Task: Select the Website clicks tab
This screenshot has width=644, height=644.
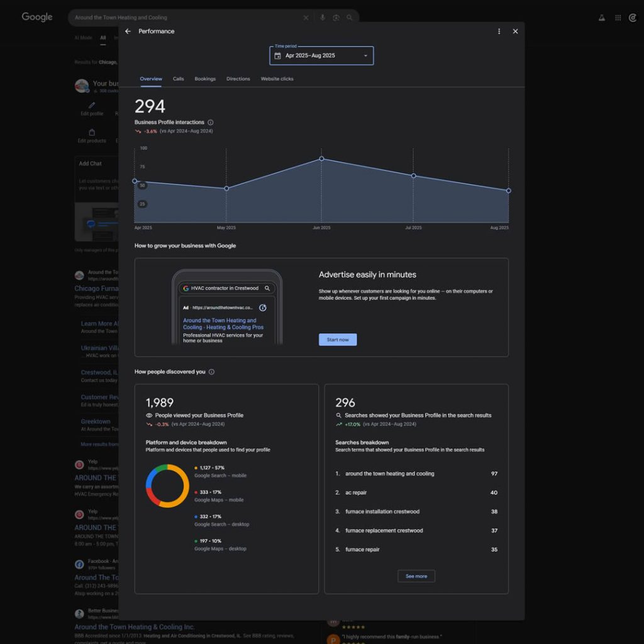Action: (x=277, y=79)
